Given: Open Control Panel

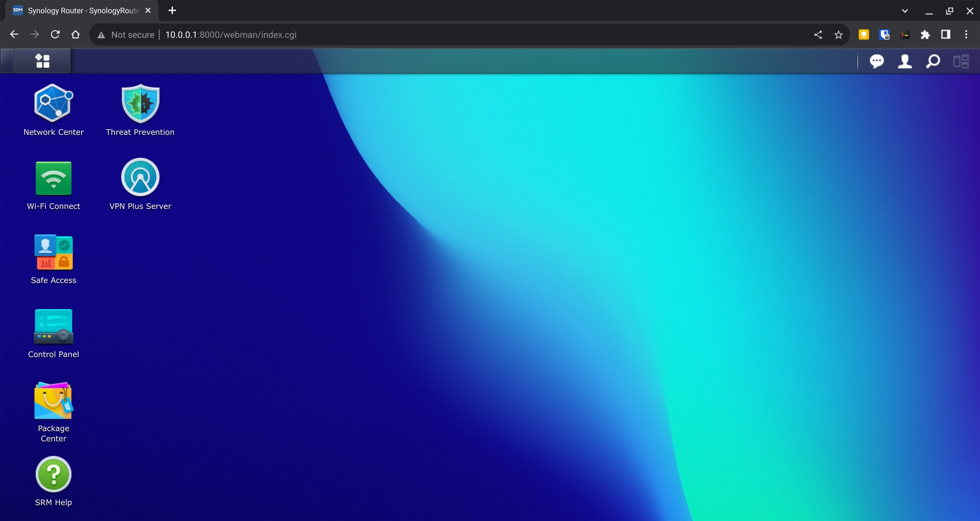Looking at the screenshot, I should tap(54, 333).
